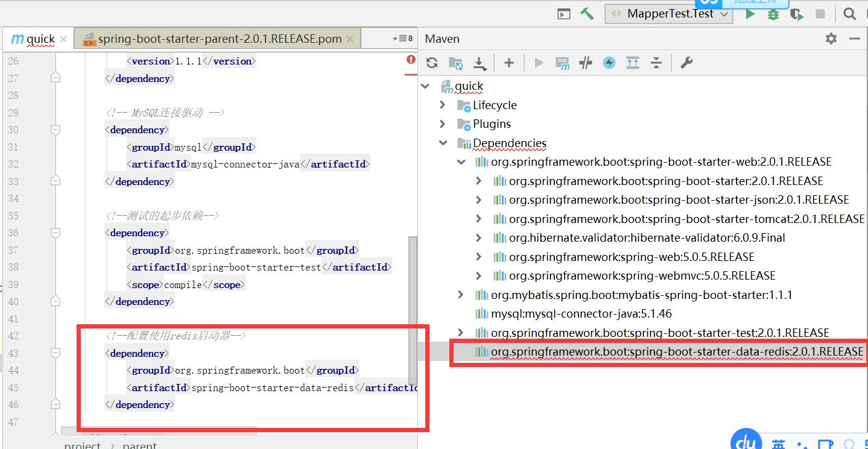Run the MapperTest.Test configuration
868x449 pixels.
tap(750, 14)
